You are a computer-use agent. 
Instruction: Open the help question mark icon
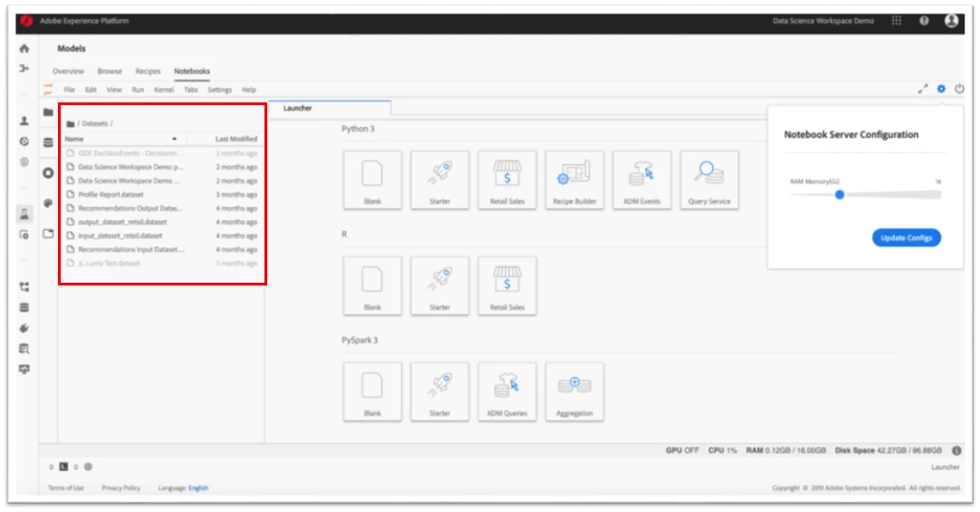pyautogui.click(x=924, y=21)
